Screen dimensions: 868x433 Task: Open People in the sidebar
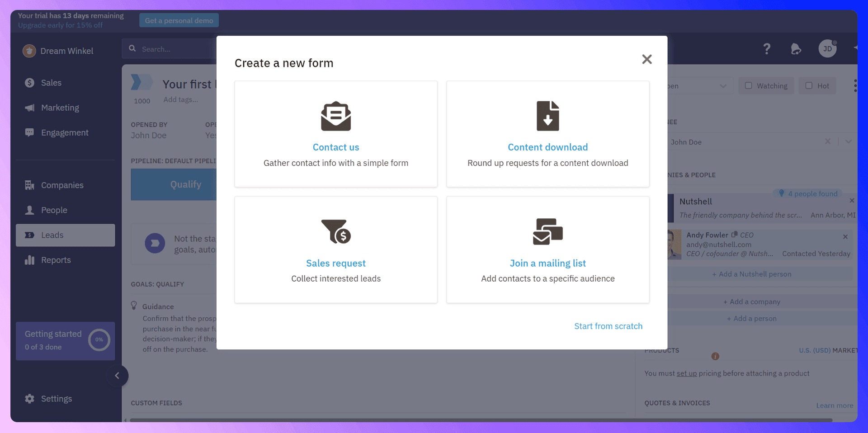pos(65,210)
